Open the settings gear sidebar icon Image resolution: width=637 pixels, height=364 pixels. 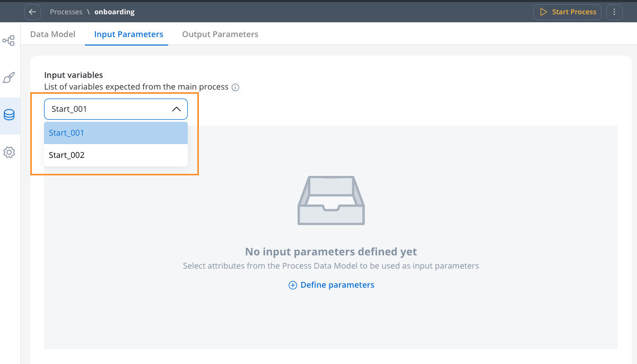pyautogui.click(x=9, y=152)
